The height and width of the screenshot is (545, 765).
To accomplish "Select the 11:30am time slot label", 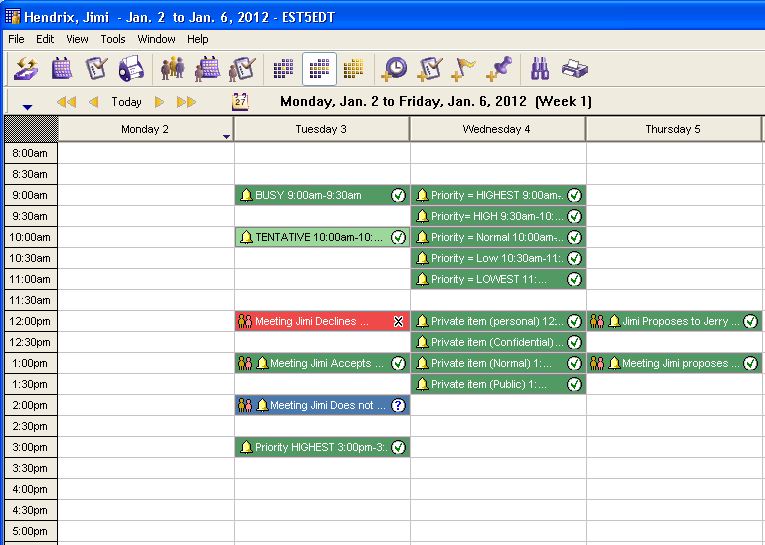I will click(31, 300).
